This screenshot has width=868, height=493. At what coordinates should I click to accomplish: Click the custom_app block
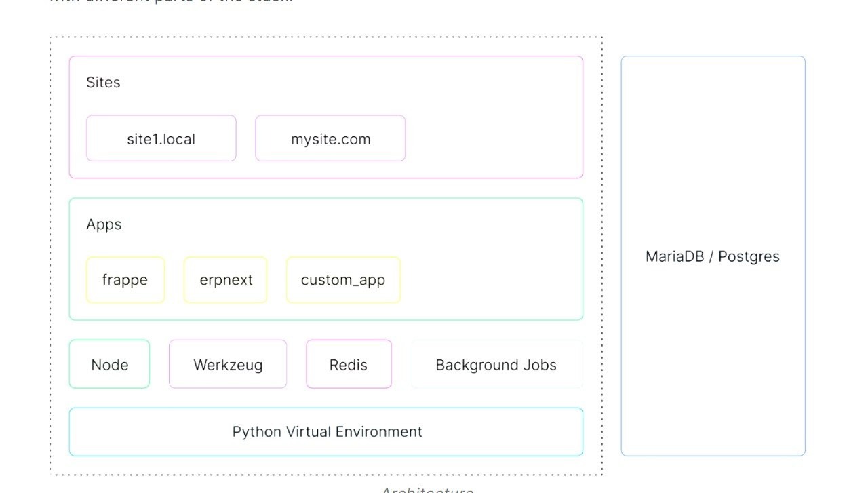click(343, 279)
